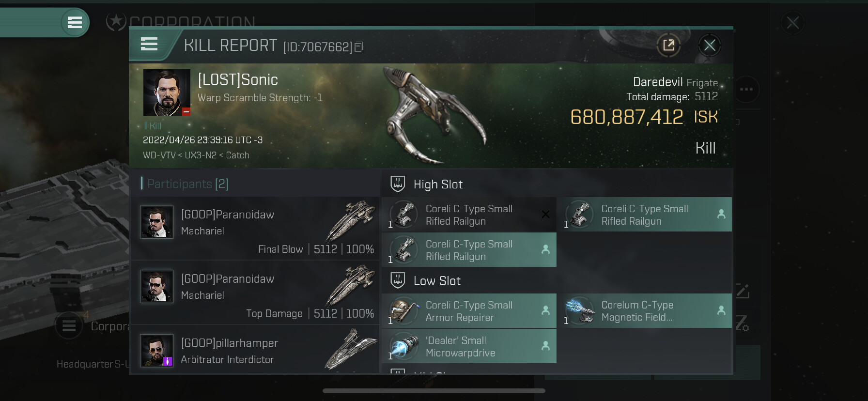The width and height of the screenshot is (868, 401).
Task: Select 'Dealer' Small Microwarpdrive module
Action: 469,346
